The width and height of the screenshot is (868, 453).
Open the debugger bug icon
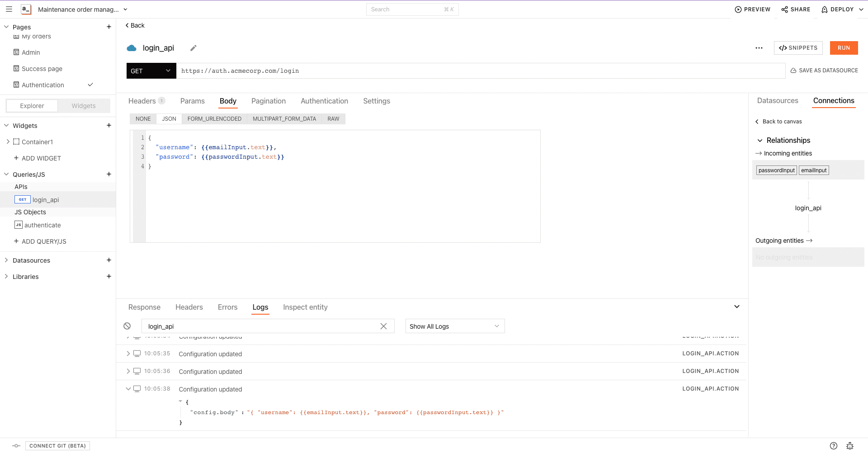point(850,446)
